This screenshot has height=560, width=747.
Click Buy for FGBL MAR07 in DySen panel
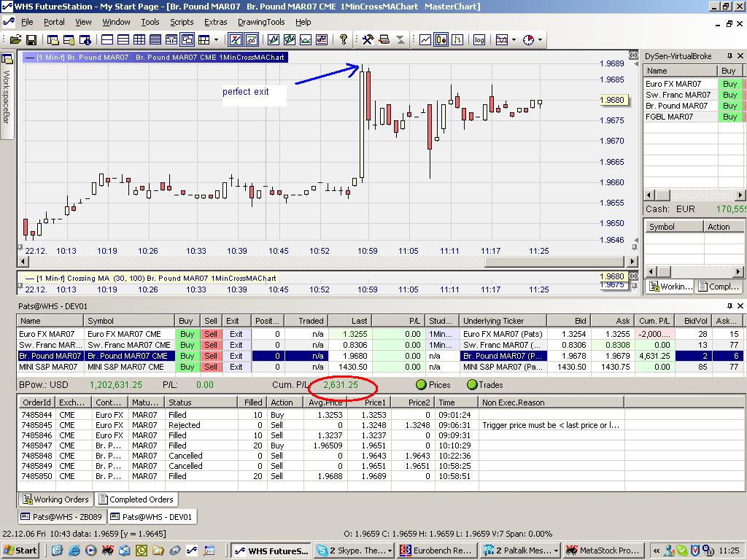coord(729,117)
